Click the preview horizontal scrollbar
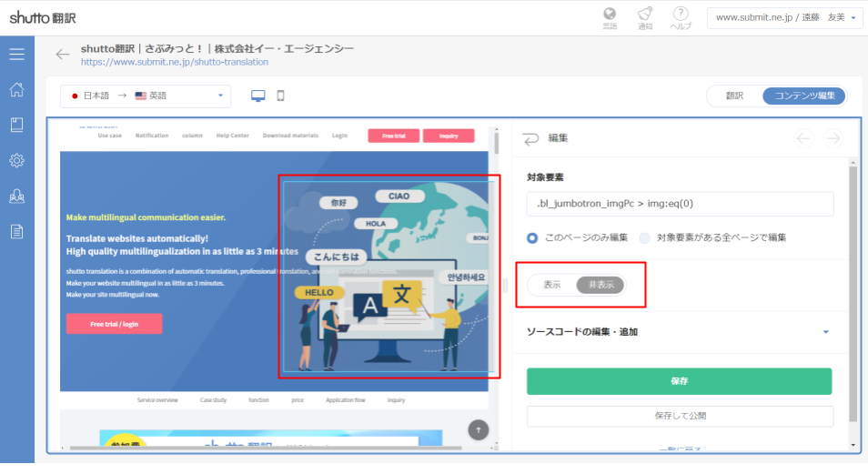 [266, 448]
